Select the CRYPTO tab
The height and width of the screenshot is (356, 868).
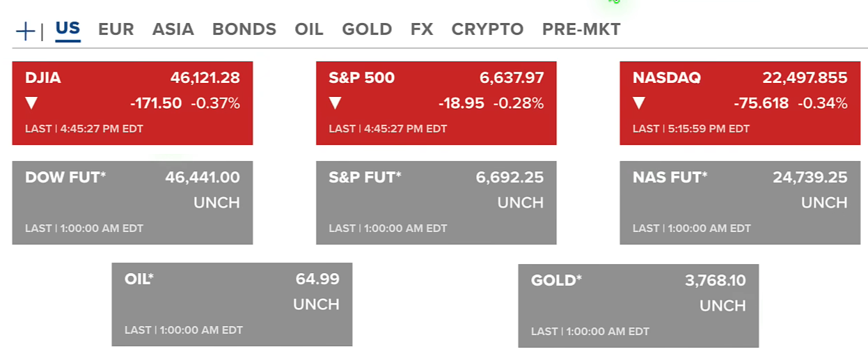click(487, 29)
